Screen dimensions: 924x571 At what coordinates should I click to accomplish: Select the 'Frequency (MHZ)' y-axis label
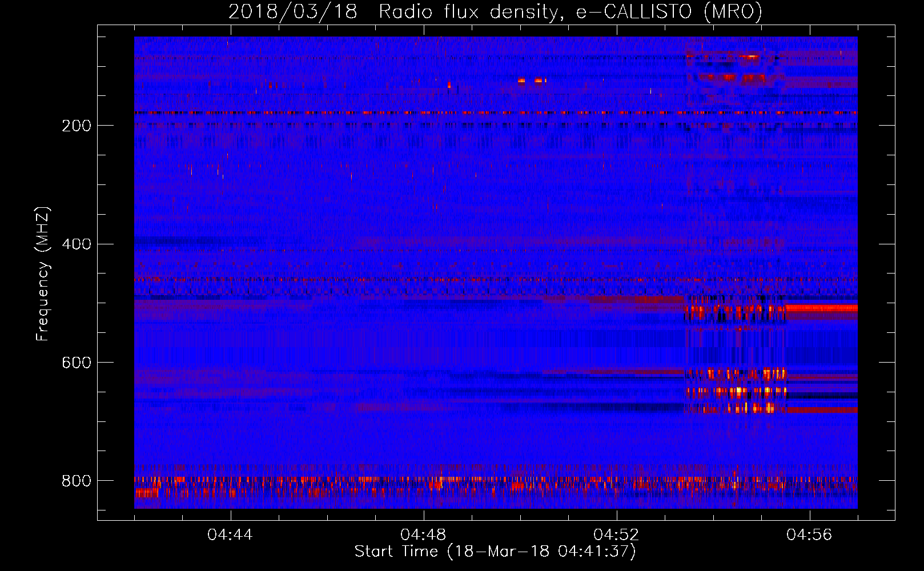tap(43, 274)
